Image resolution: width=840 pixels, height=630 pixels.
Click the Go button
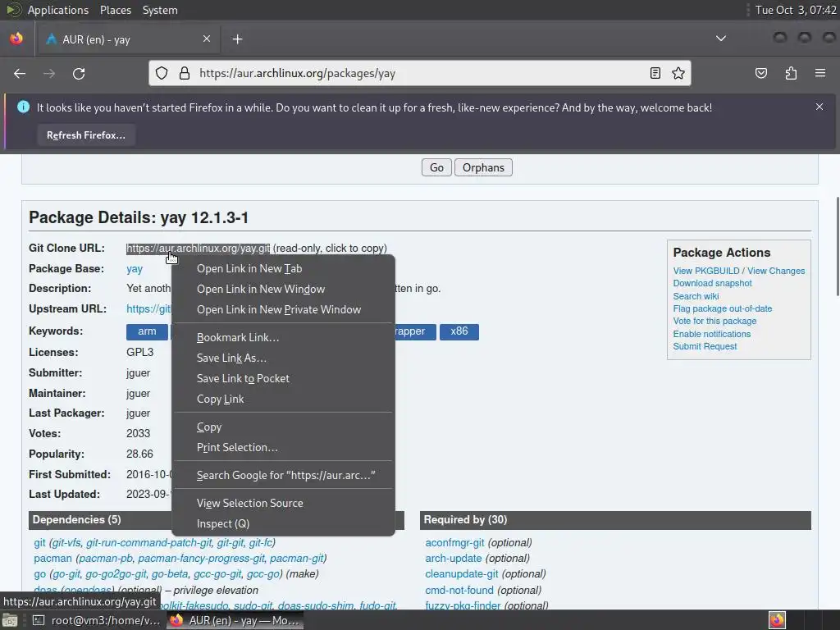point(436,167)
